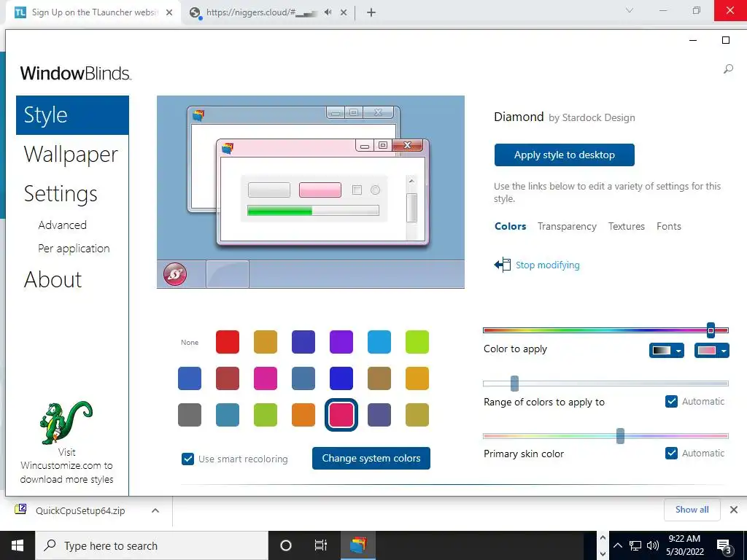Image resolution: width=747 pixels, height=560 pixels.
Task: Click the Stop modifying arrow icon
Action: 502,265
